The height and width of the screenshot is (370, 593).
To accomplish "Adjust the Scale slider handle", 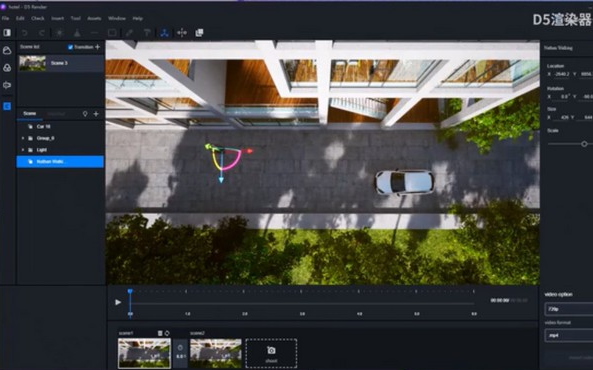I will click(x=584, y=144).
